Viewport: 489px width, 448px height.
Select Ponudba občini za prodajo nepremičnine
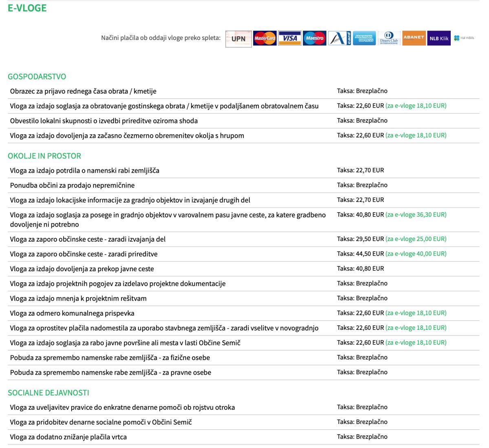(72, 185)
